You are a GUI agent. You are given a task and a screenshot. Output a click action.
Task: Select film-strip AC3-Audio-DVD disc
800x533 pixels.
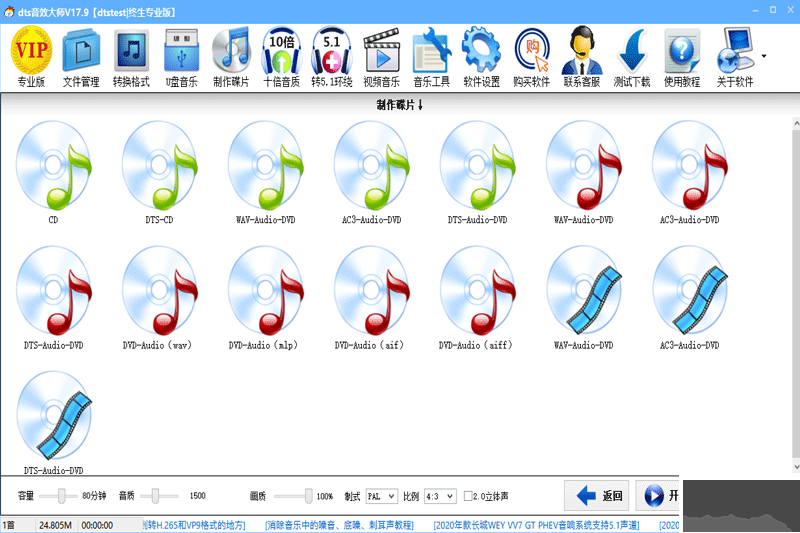pyautogui.click(x=690, y=298)
